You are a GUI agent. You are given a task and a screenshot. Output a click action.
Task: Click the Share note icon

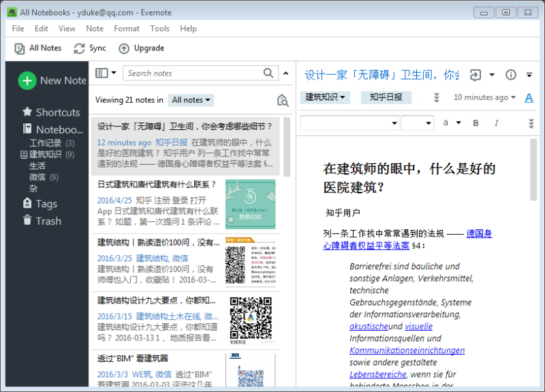point(476,75)
